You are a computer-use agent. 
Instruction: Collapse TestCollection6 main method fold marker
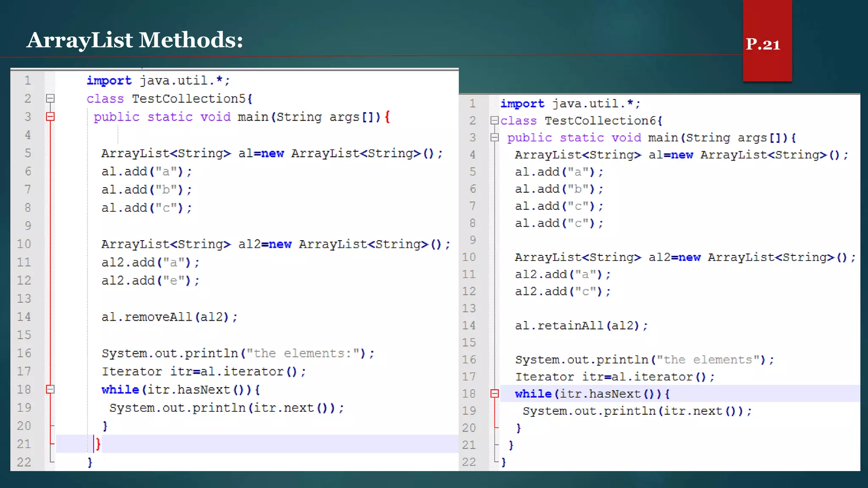494,137
